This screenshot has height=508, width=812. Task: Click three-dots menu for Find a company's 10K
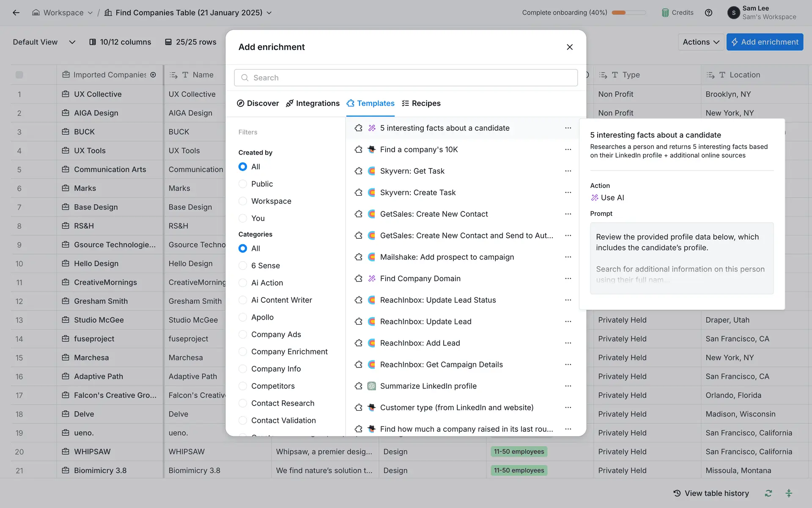(x=568, y=149)
